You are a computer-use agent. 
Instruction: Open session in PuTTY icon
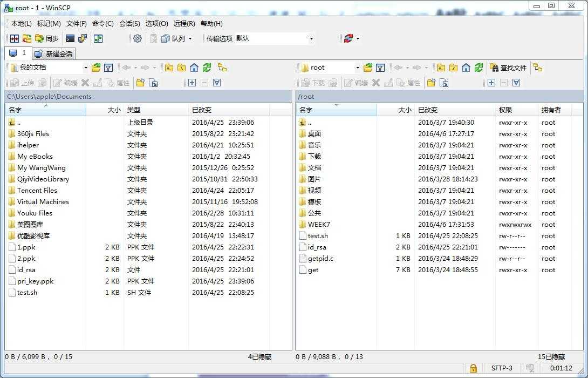coord(82,38)
